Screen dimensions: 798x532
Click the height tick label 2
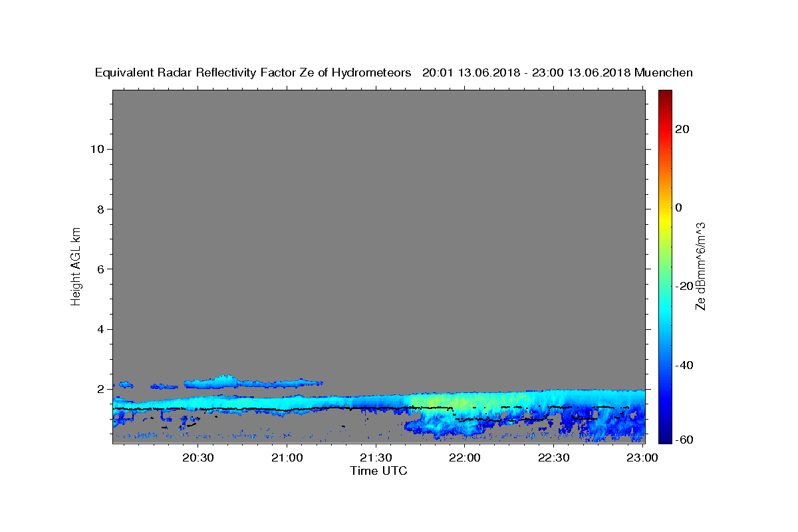coord(99,389)
